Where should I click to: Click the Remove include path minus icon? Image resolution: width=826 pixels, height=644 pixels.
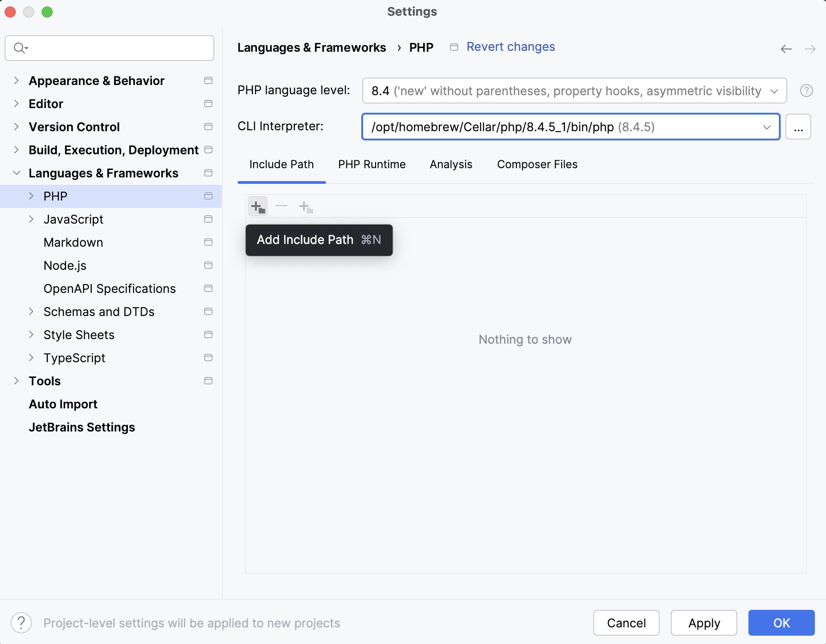click(281, 206)
